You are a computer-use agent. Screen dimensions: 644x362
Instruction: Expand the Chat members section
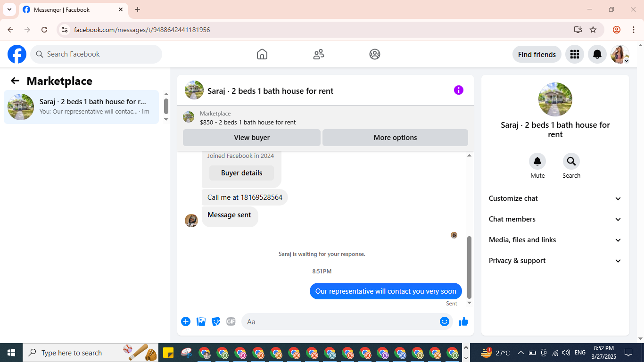(x=555, y=219)
